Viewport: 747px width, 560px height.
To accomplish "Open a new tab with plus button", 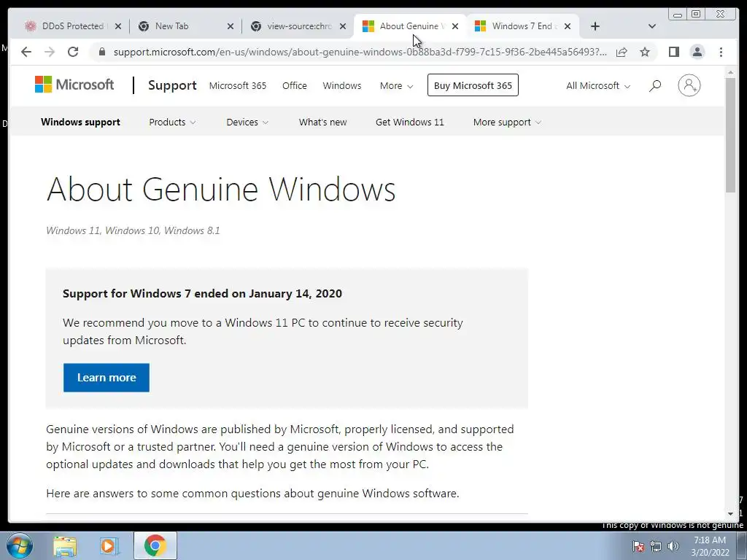I will [x=595, y=26].
